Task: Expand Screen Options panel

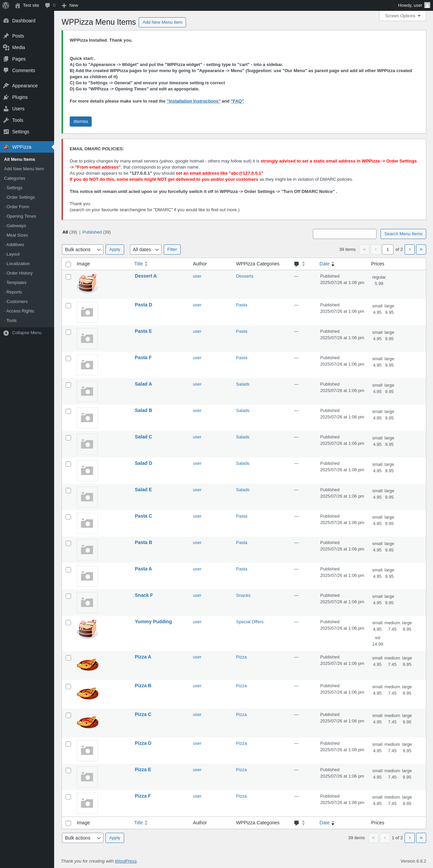Action: [403, 16]
